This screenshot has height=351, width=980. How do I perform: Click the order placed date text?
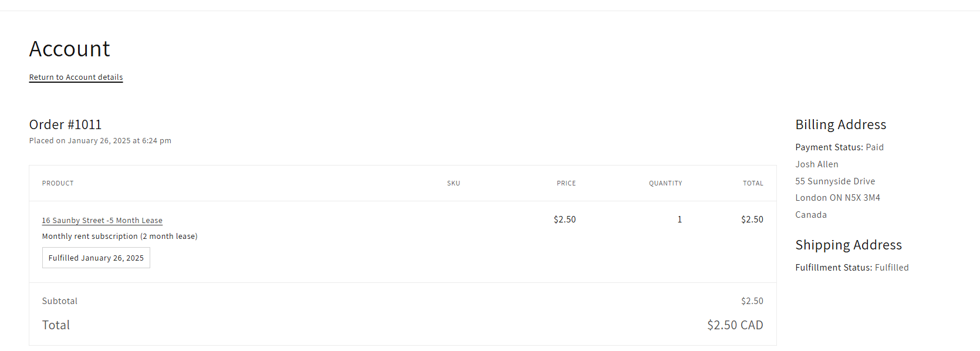pyautogui.click(x=100, y=141)
